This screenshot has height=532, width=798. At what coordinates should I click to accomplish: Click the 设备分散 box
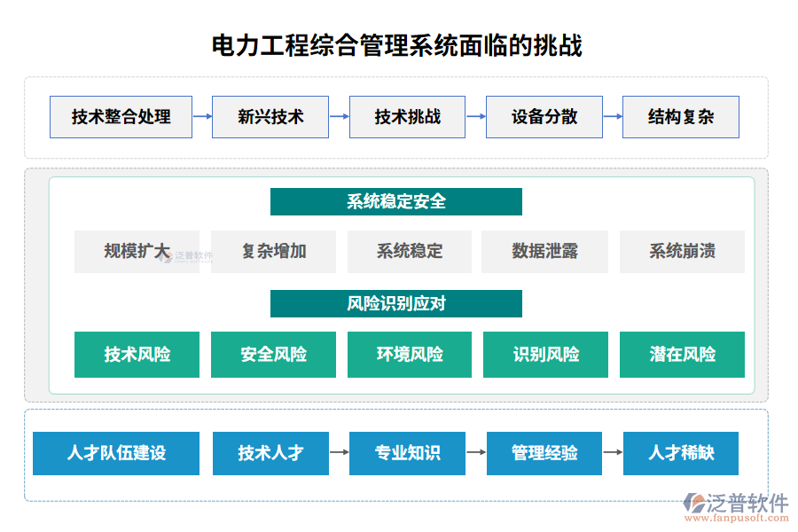pyautogui.click(x=544, y=116)
